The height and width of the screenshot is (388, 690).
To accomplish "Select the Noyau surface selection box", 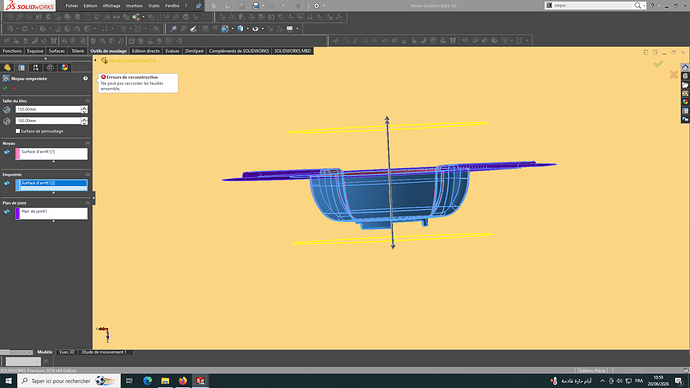I will (x=51, y=154).
